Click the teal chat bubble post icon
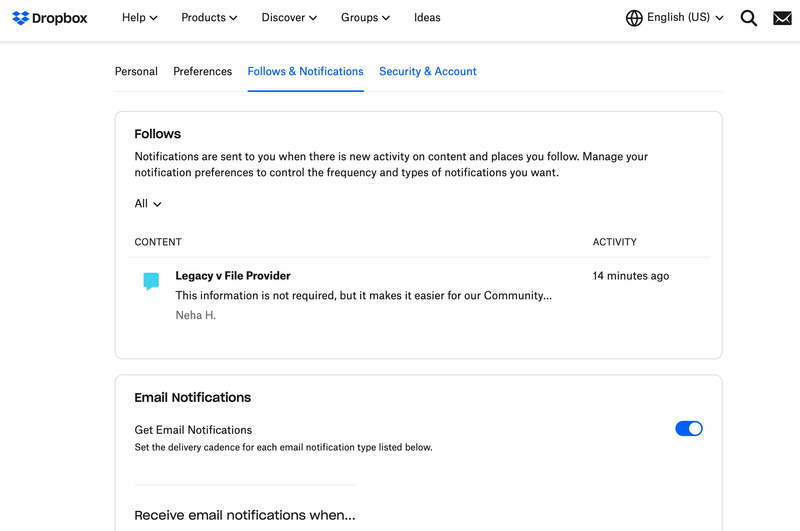This screenshot has height=531, width=800. [x=151, y=281]
